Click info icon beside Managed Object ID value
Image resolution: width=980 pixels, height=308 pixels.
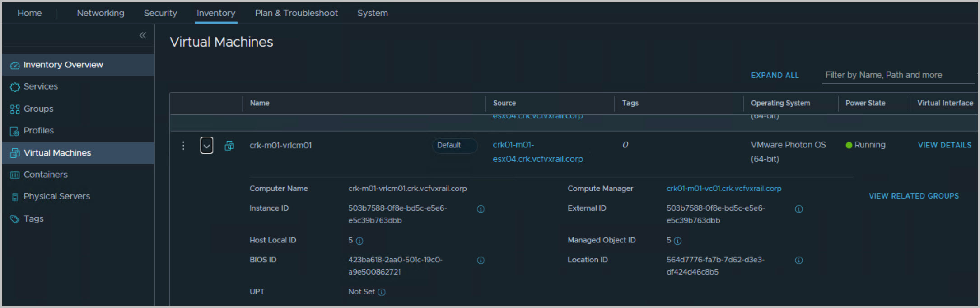[x=677, y=241]
